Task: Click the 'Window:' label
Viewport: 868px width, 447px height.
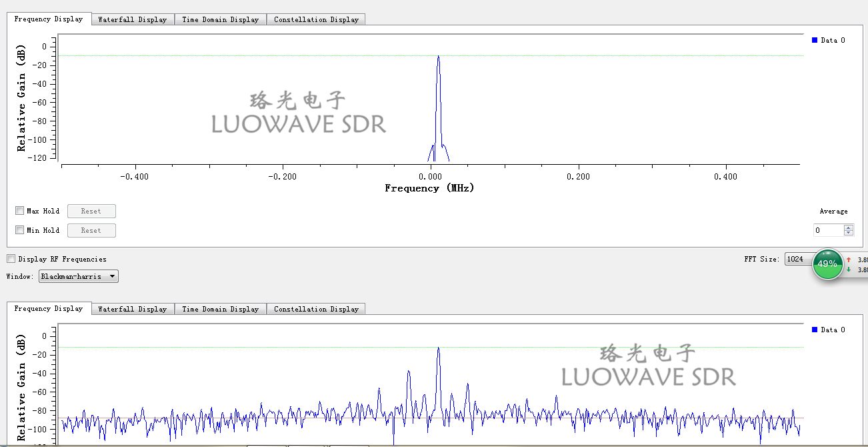Action: click(x=21, y=276)
